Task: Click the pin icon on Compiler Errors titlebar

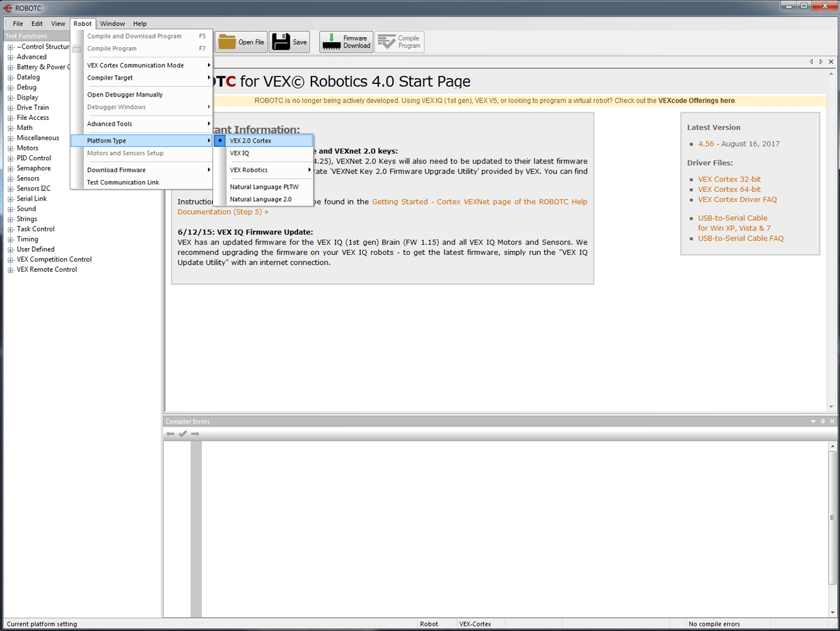Action: pos(822,421)
